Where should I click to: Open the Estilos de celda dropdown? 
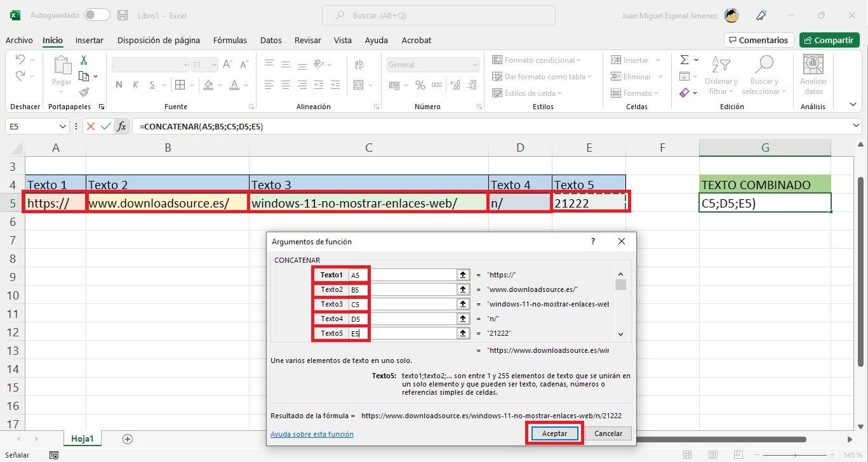point(528,93)
